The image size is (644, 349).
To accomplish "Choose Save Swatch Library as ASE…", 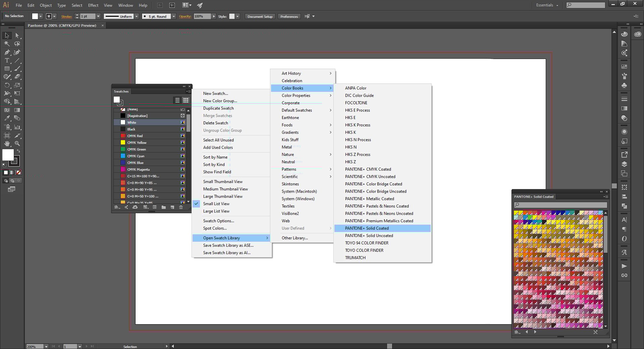I will point(231,245).
